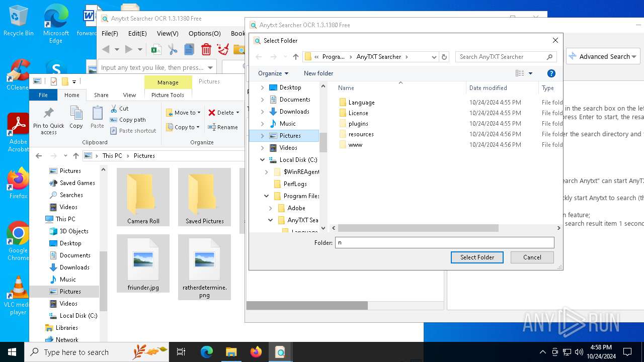Open the view options icon in Select Folder dialog
Viewport: 644px width, 362px height.
pos(520,73)
